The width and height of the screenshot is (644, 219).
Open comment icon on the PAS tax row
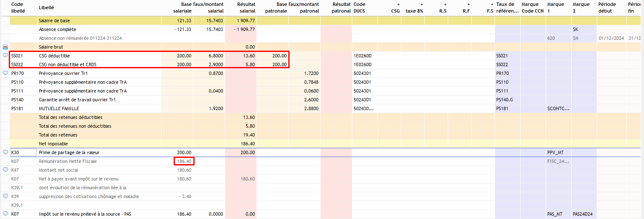5,214
